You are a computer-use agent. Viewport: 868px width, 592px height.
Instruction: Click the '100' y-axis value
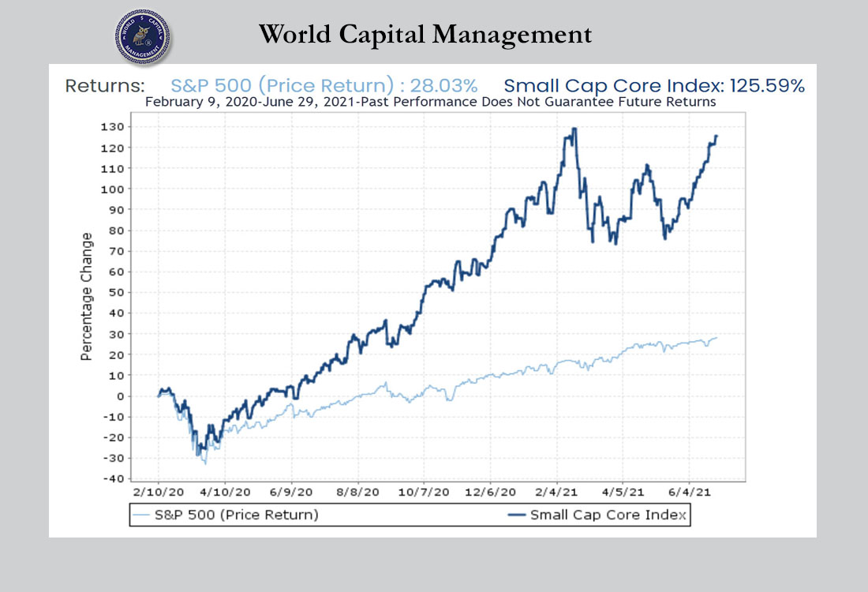pyautogui.click(x=112, y=189)
